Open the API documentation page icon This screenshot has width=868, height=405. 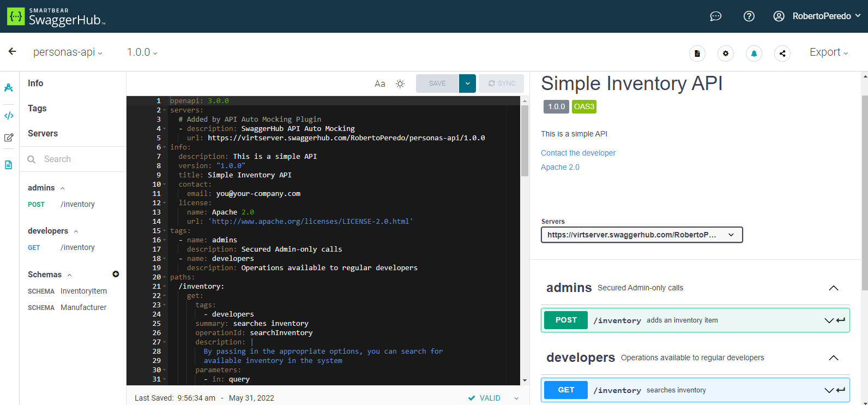click(697, 53)
